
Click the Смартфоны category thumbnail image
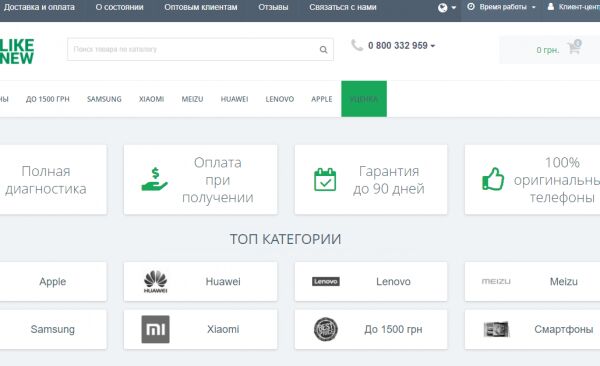pos(496,329)
